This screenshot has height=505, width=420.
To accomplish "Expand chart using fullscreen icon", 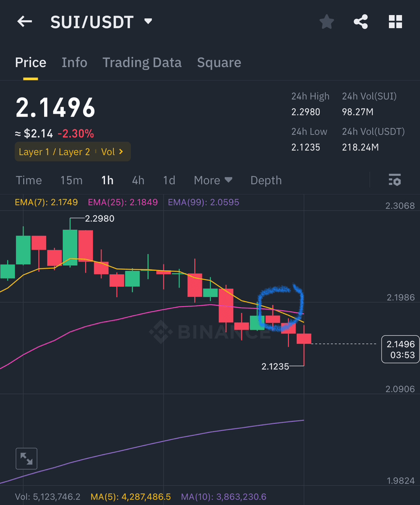I will point(26,458).
